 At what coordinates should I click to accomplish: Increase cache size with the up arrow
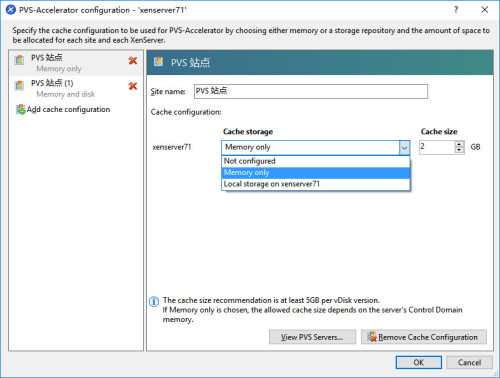pyautogui.click(x=459, y=144)
